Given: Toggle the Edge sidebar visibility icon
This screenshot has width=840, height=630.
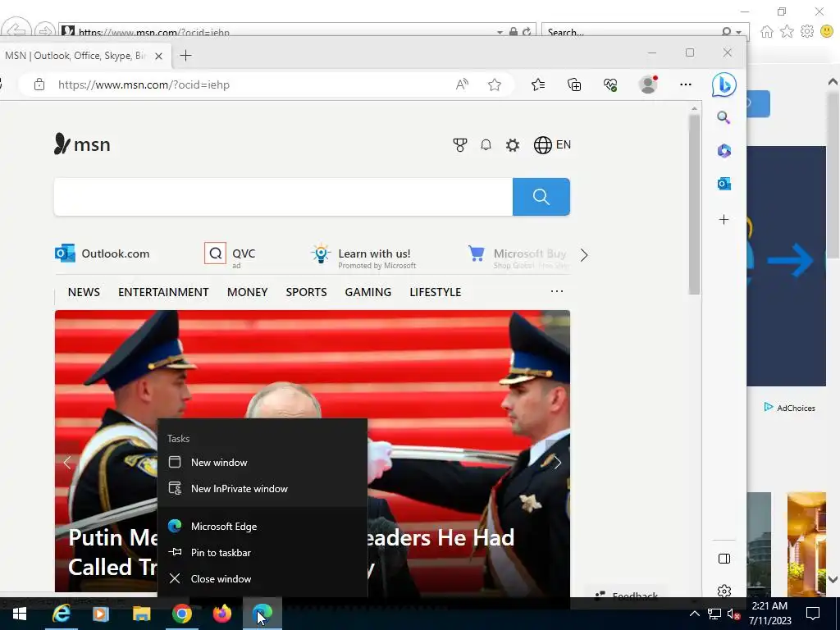Looking at the screenshot, I should pyautogui.click(x=724, y=559).
